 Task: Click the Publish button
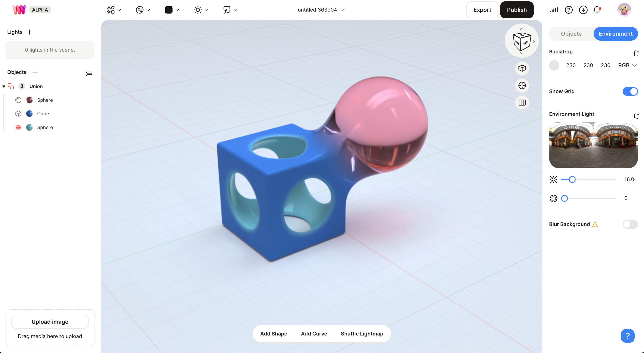pos(517,10)
